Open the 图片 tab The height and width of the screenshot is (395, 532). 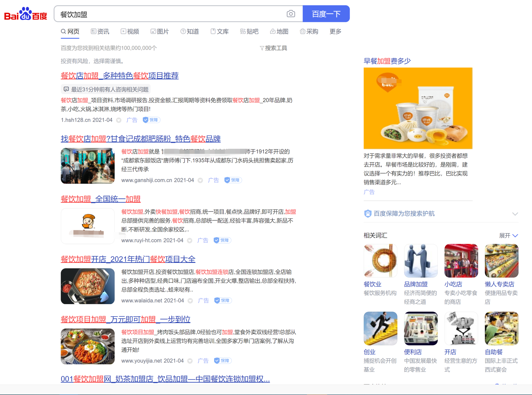tap(160, 32)
